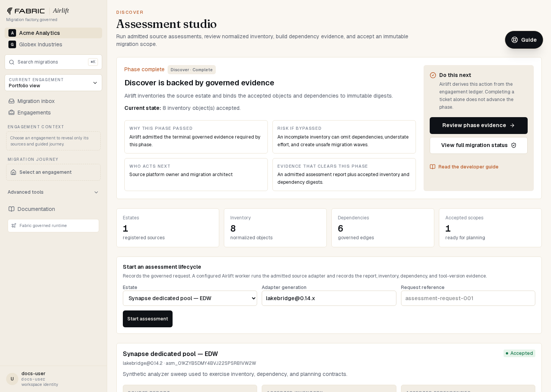Click arrow icon on Review phase evidence
Image resolution: width=551 pixels, height=392 pixels.
[512, 126]
